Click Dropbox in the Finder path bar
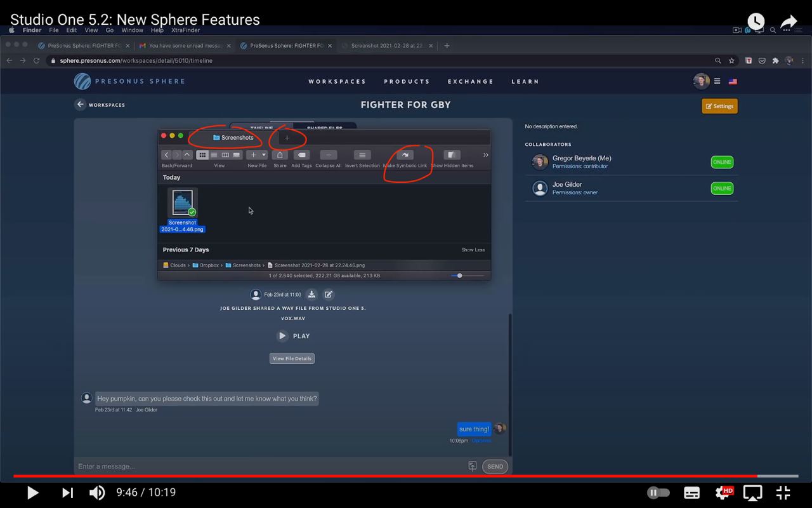This screenshot has width=812, height=508. click(206, 265)
